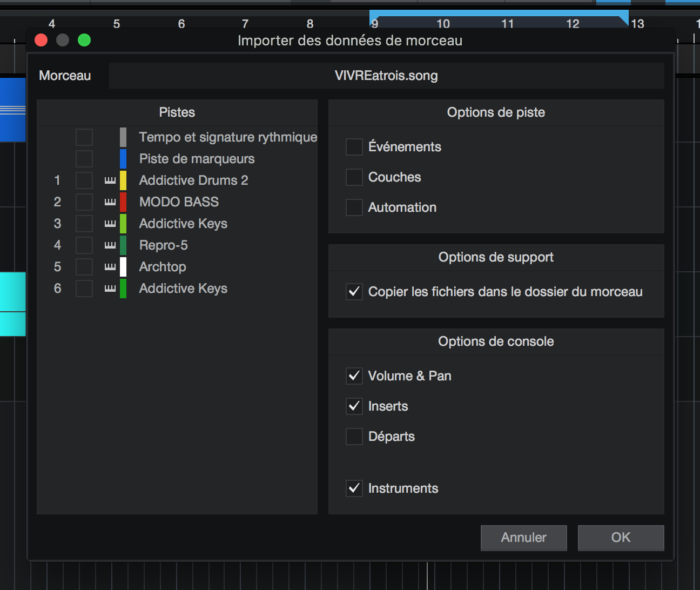Click the VIVREatrois.song file name field
Viewport: 700px width, 590px height.
click(387, 76)
